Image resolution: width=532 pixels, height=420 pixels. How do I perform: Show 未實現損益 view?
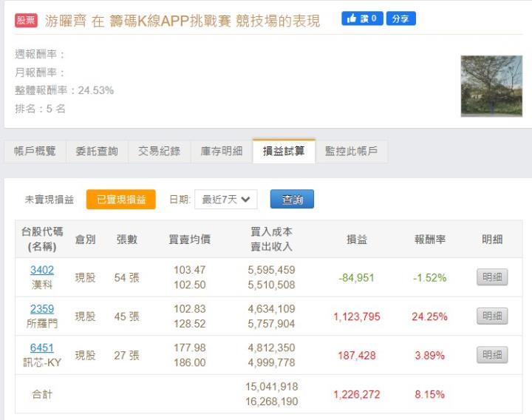50,200
